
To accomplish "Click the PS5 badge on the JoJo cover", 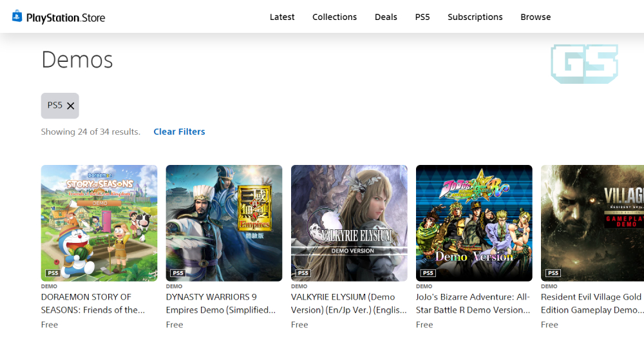I will (x=428, y=273).
